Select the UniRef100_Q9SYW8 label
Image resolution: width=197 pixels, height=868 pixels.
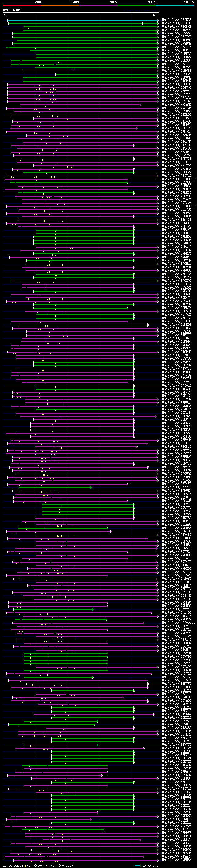pos(177,108)
